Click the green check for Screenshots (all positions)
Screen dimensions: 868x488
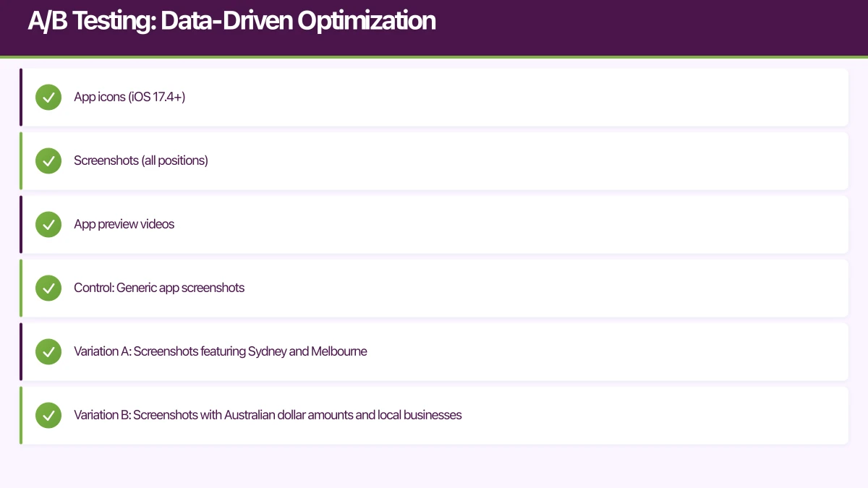[48, 160]
